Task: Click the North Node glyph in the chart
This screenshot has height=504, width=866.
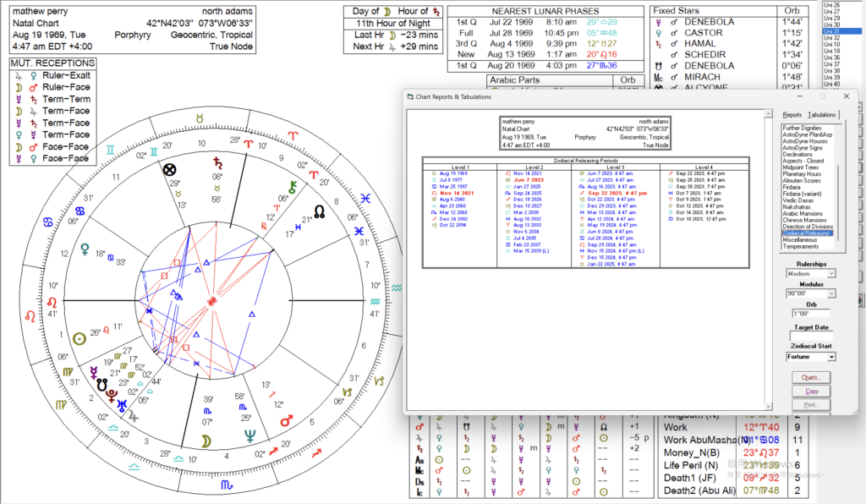Action: 321,211
